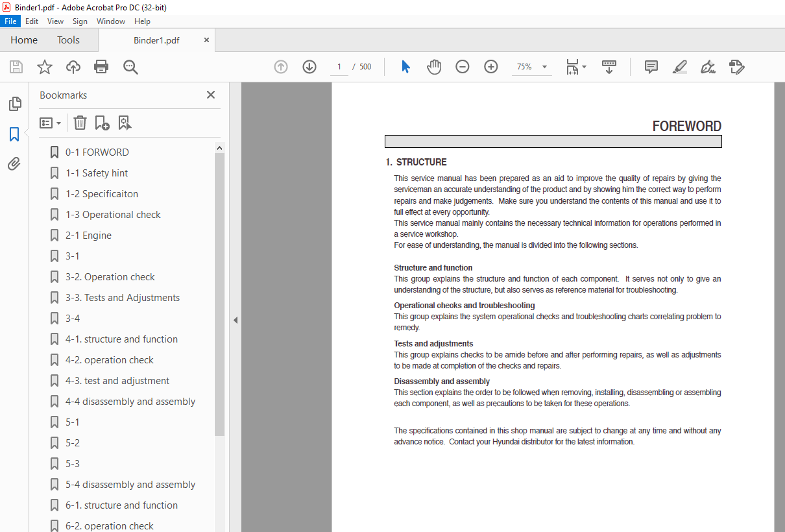Open fit page options tool
Image resolution: width=785 pixels, height=532 pixels.
[575, 67]
